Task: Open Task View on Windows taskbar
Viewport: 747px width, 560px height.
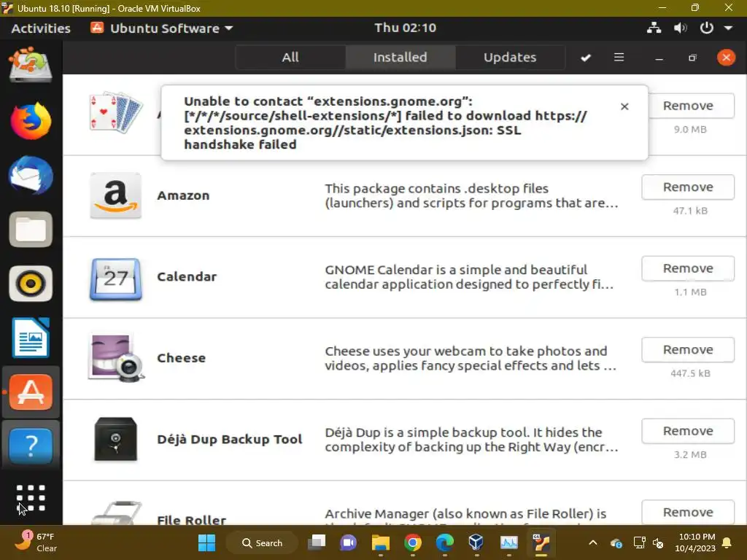Action: point(317,542)
